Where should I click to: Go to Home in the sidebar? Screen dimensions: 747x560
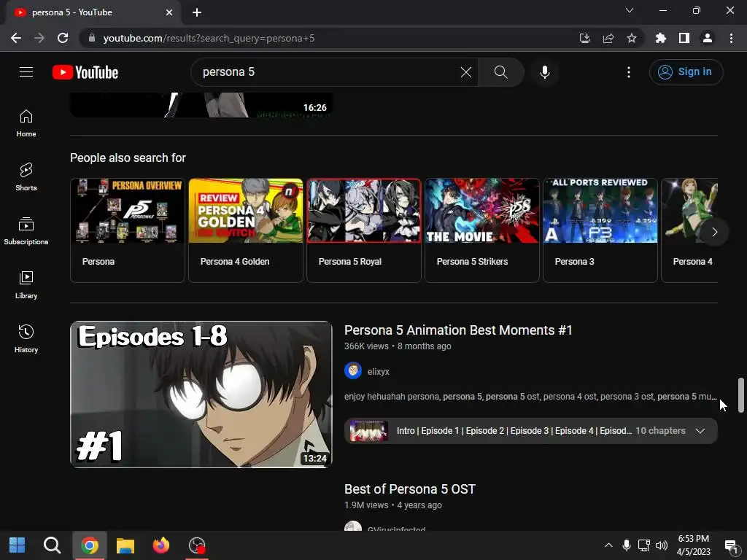(x=26, y=123)
